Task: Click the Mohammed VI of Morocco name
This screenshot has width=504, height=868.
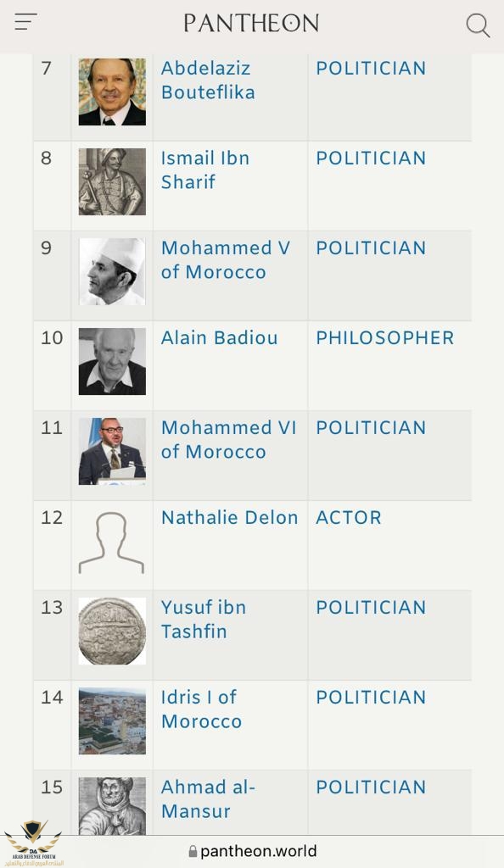Action: [x=229, y=440]
